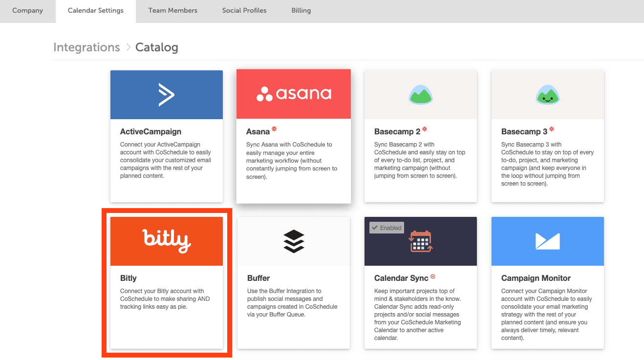Click the Calendar Sync calendar icon
Image resolution: width=644 pixels, height=360 pixels.
(x=421, y=241)
